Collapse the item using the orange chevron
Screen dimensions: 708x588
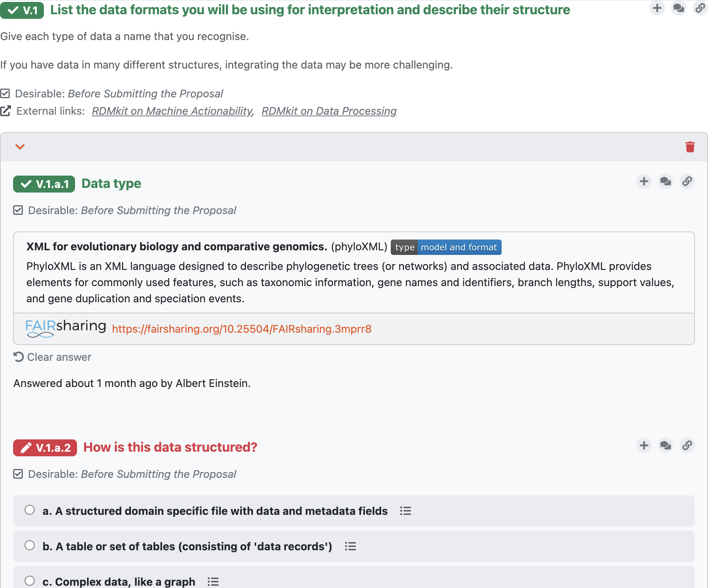click(20, 147)
